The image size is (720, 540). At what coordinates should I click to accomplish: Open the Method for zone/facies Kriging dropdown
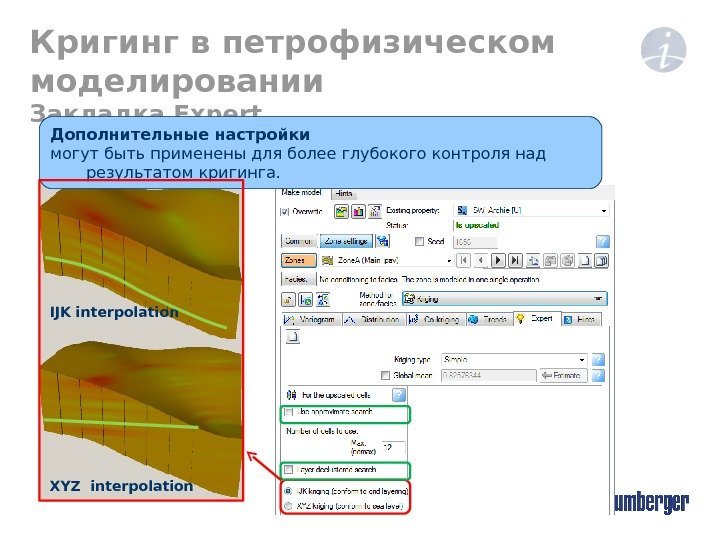pyautogui.click(x=597, y=299)
